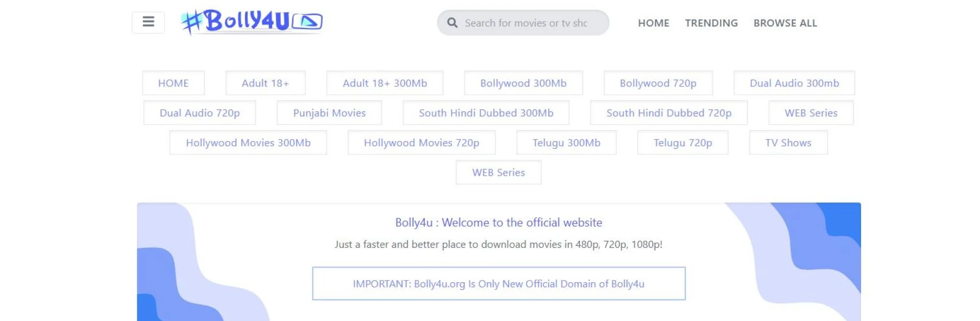The width and height of the screenshot is (980, 321).
Task: Click the IMPORTANT official domain notice
Action: (499, 284)
